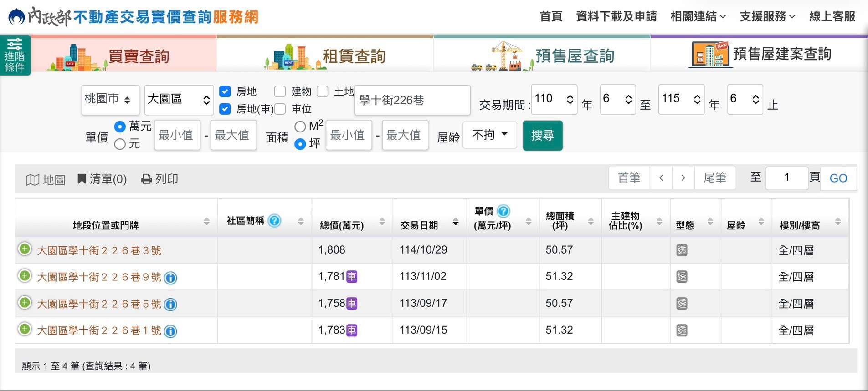Open the 桃園市 city dropdown
The height and width of the screenshot is (391, 868).
pos(110,100)
